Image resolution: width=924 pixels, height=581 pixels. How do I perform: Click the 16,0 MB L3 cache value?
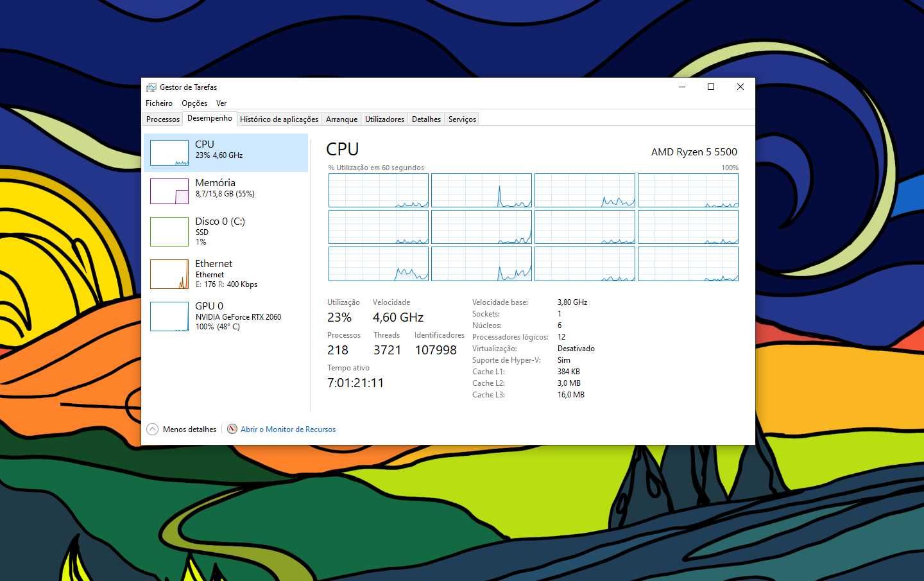click(x=571, y=395)
